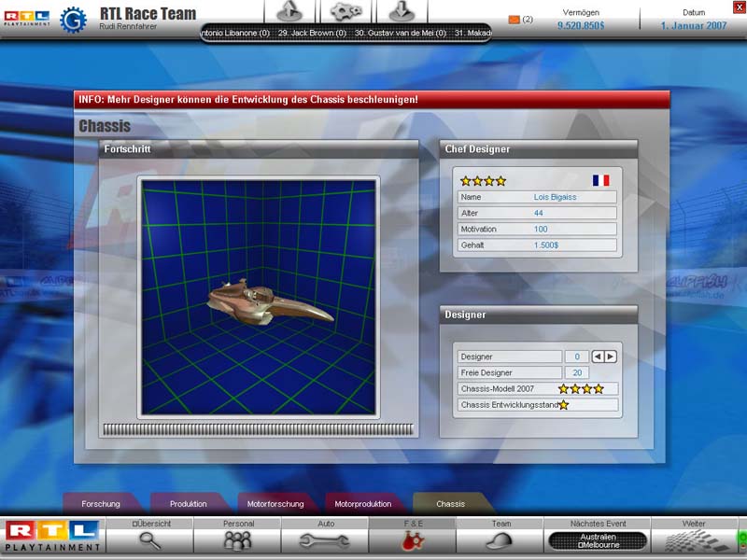The image size is (747, 560).
Task: Click the Chassis Entwicklungsstand star
Action: point(564,405)
